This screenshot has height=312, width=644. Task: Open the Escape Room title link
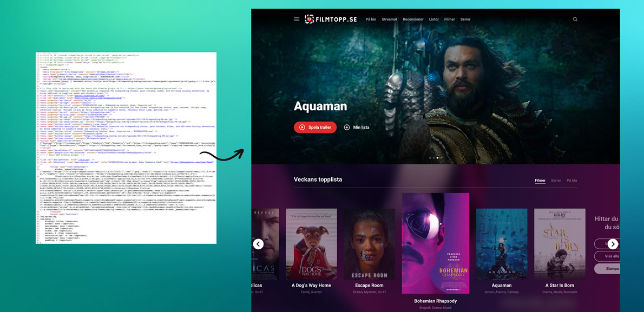tap(369, 286)
